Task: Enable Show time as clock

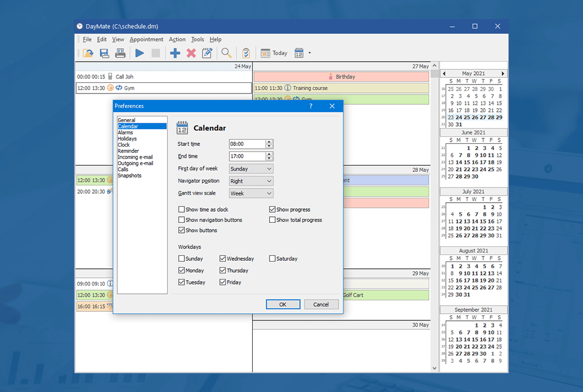Action: [182, 209]
